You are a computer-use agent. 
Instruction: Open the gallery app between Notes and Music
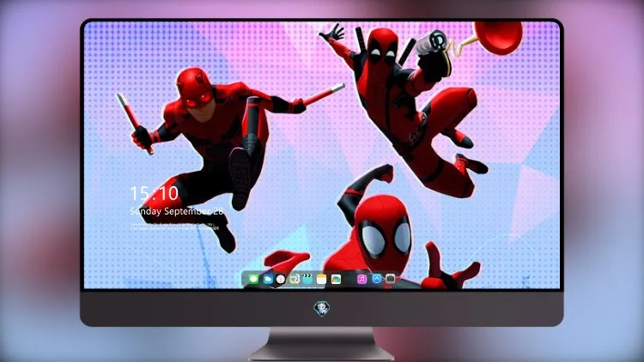[336, 279]
